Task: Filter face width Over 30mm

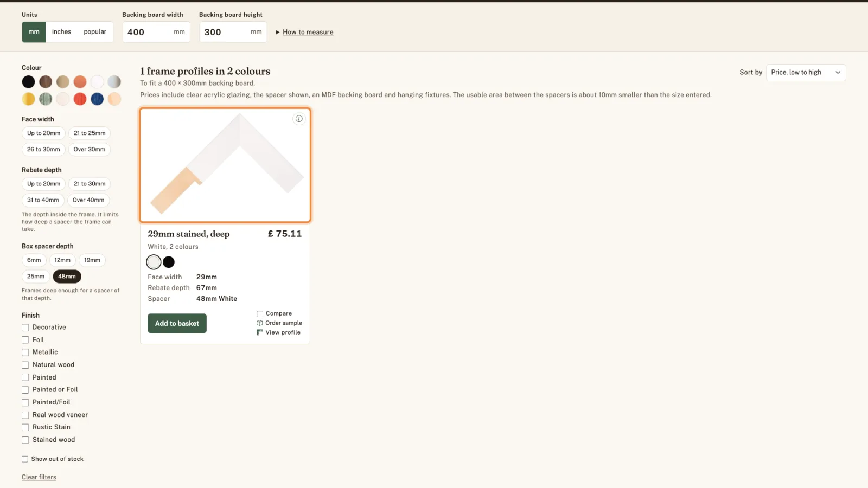Action: [90, 150]
